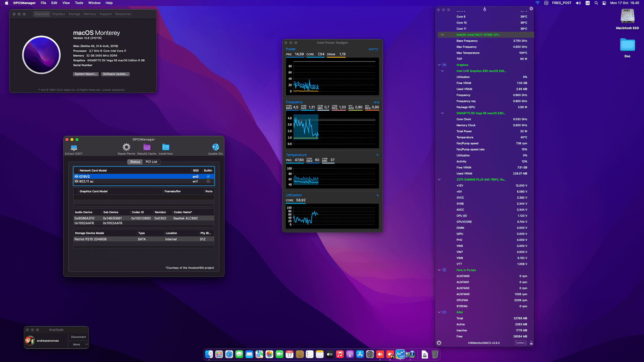
Task: Click the Software Update... button
Action: coord(115,74)
